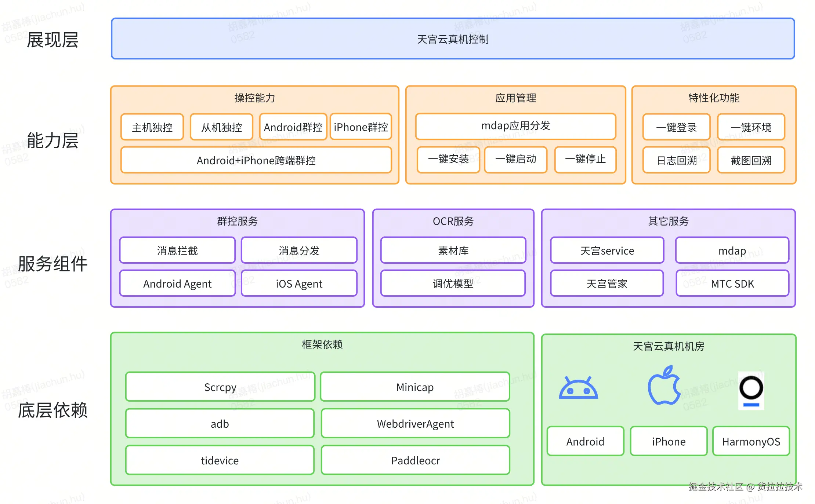Click the 截图回溯 box
This screenshot has height=504, width=815.
coord(751,160)
